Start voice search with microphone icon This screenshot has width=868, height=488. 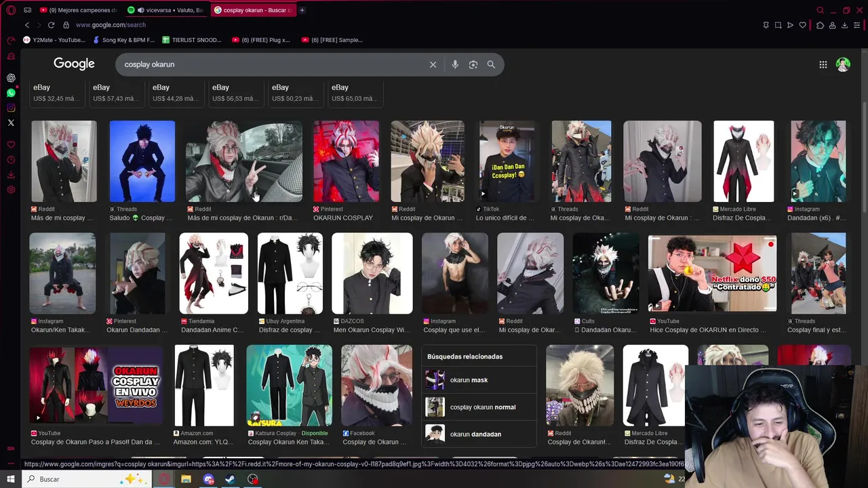click(x=455, y=64)
